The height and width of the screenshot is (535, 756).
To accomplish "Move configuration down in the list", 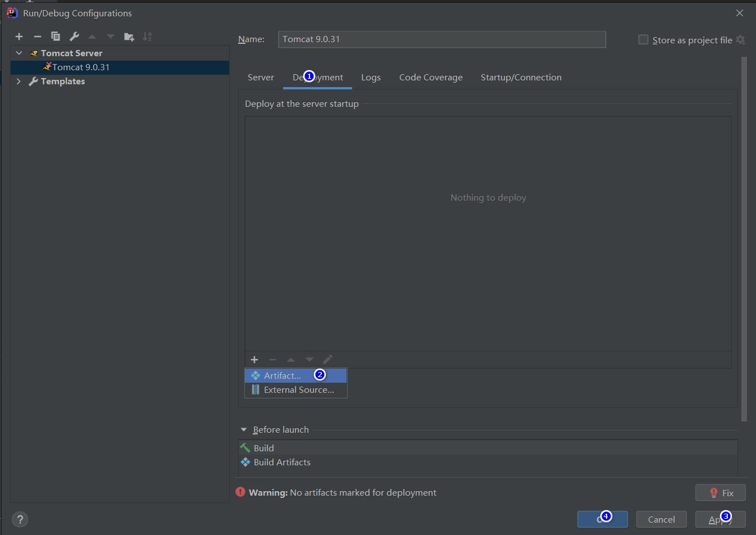I will click(x=111, y=37).
